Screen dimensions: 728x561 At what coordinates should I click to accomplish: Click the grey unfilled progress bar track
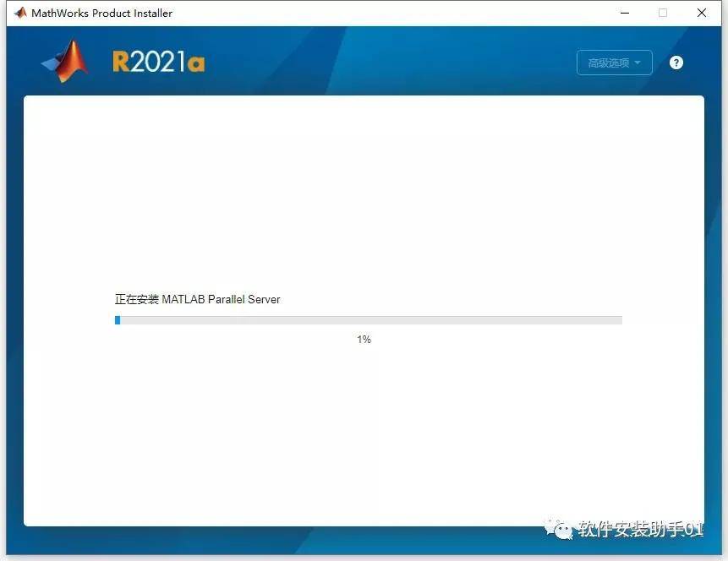click(372, 320)
